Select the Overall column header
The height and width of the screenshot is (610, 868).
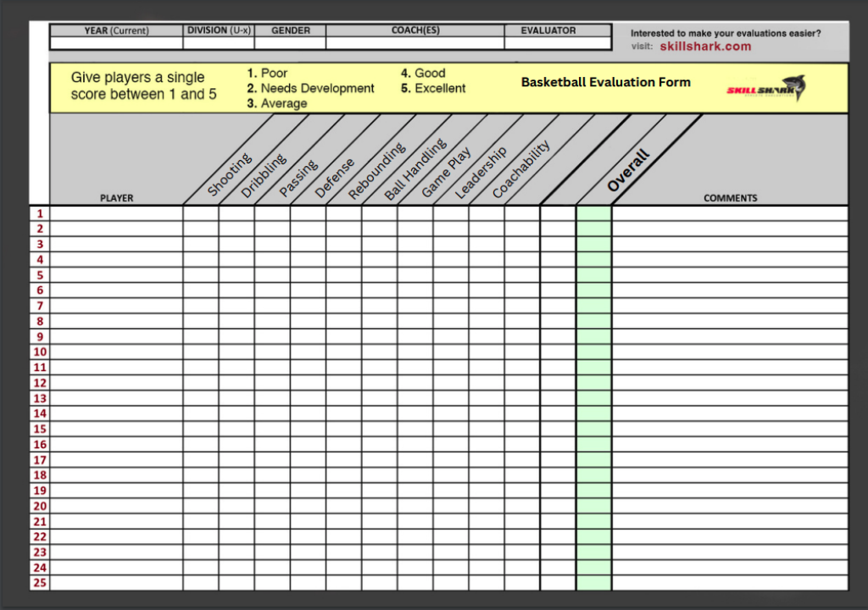tap(628, 170)
